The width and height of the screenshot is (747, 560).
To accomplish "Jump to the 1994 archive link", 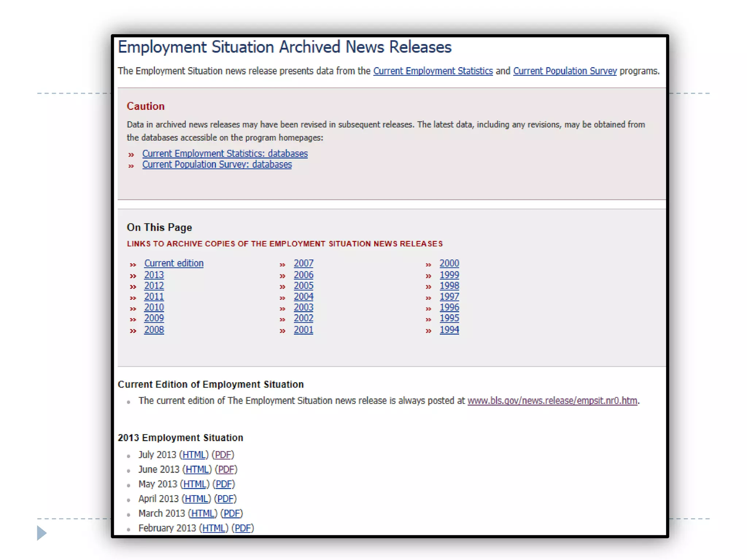I will point(449,330).
